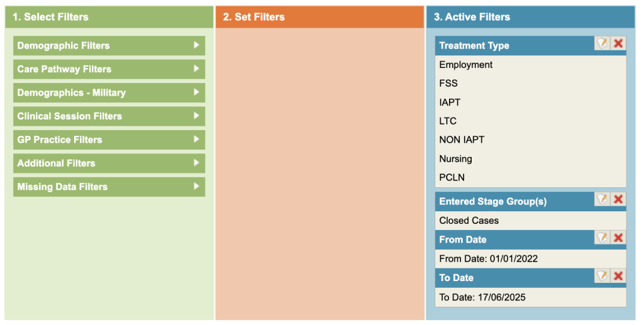Select GP Practice Filters
Viewport: 644px width, 325px height.
tap(109, 140)
